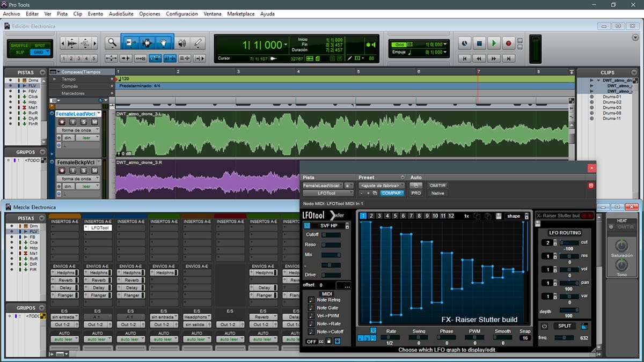Enable SPOT edit mode
The height and width of the screenshot is (362, 644).
click(x=39, y=46)
